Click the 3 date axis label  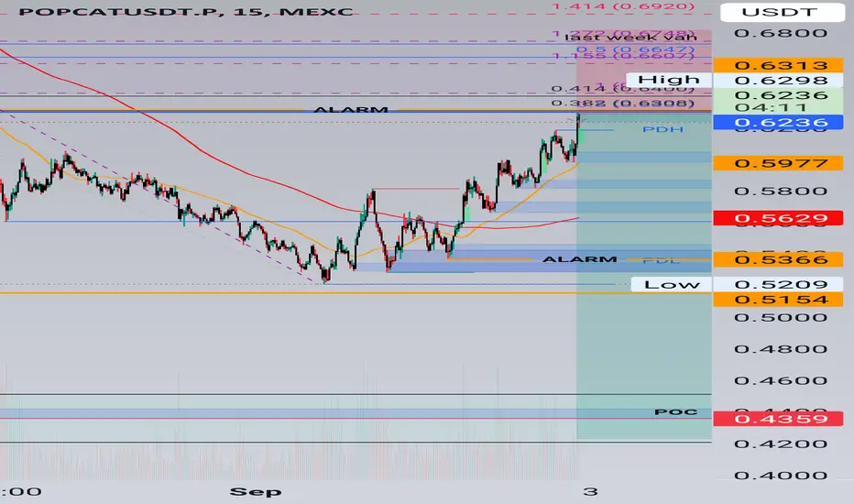click(x=590, y=491)
